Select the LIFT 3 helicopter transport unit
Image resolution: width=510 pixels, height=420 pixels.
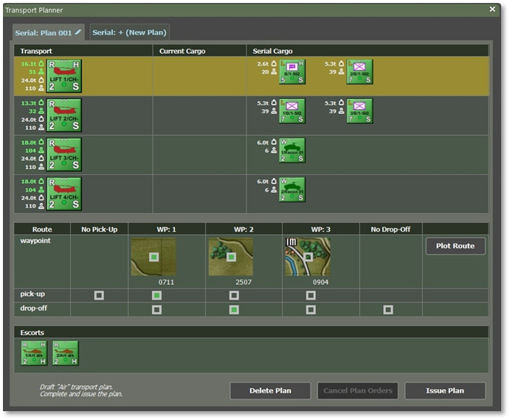64,154
